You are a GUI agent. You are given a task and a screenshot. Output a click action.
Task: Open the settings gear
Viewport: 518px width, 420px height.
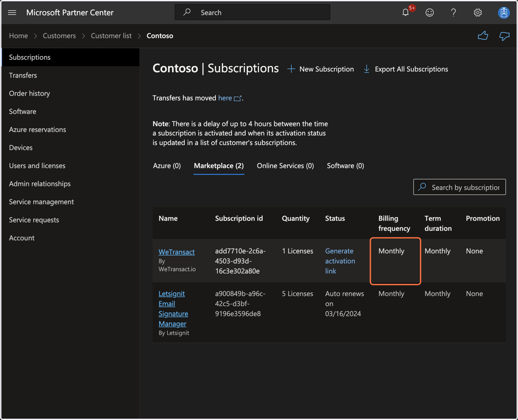477,13
